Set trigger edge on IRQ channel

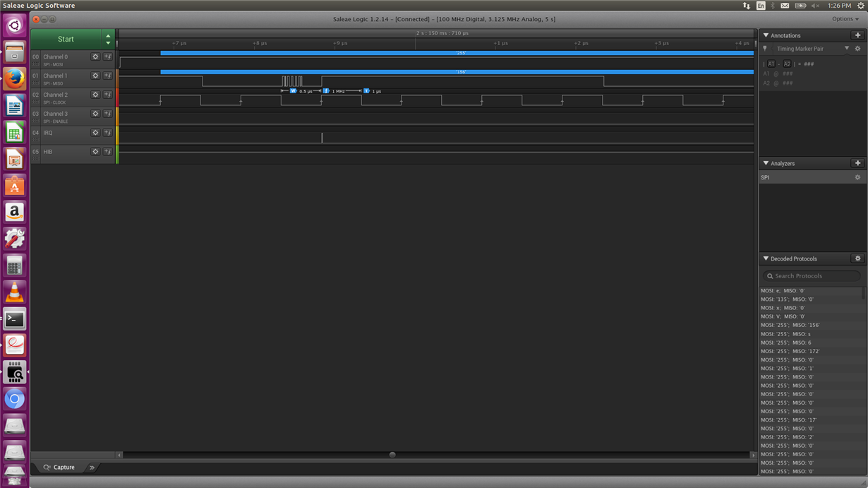(x=108, y=133)
